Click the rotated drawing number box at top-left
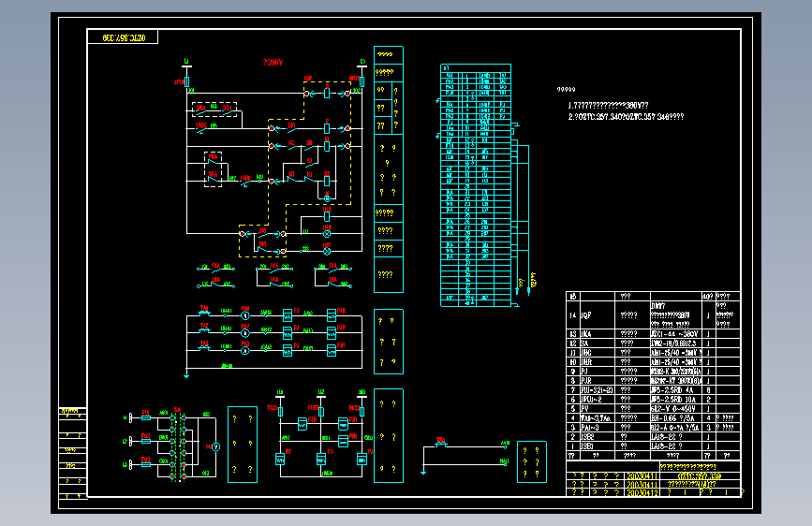 [x=123, y=37]
